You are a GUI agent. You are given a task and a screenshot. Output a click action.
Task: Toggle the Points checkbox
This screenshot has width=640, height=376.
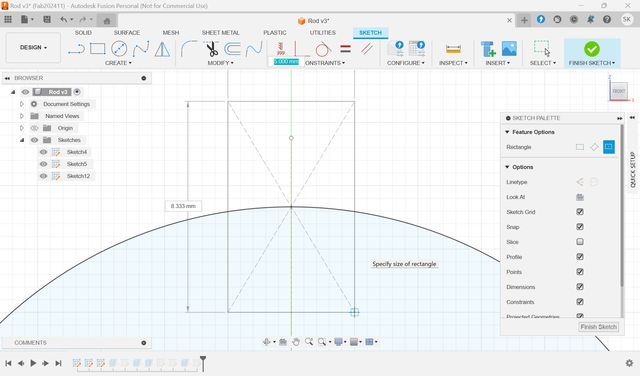pyautogui.click(x=580, y=272)
